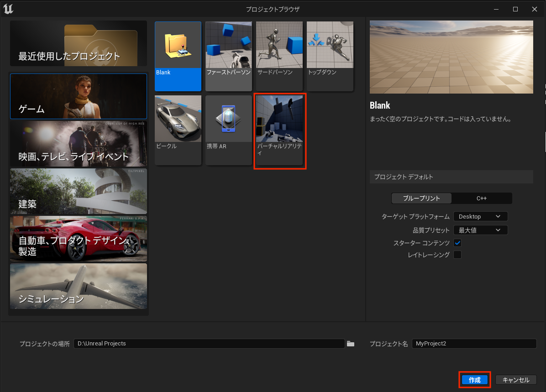The width and height of the screenshot is (546, 392).
Task: Browse for project folder via folder icon
Action: click(x=350, y=344)
